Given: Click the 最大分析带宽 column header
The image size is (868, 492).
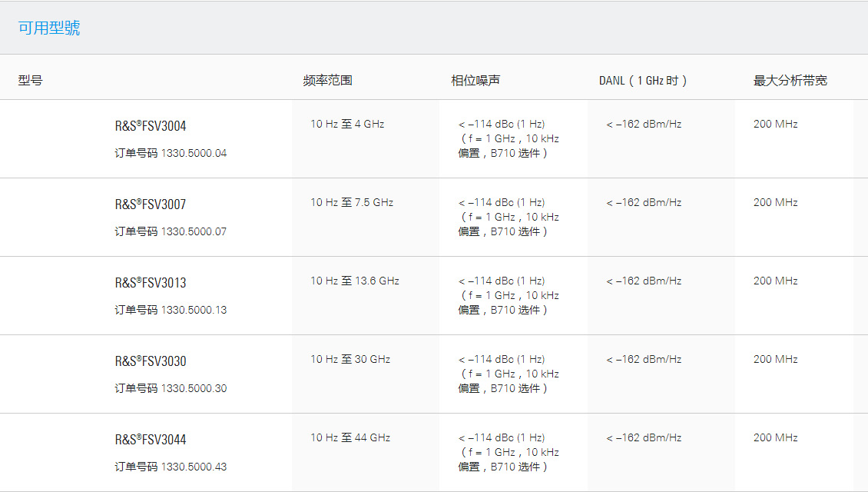Looking at the screenshot, I should point(789,79).
